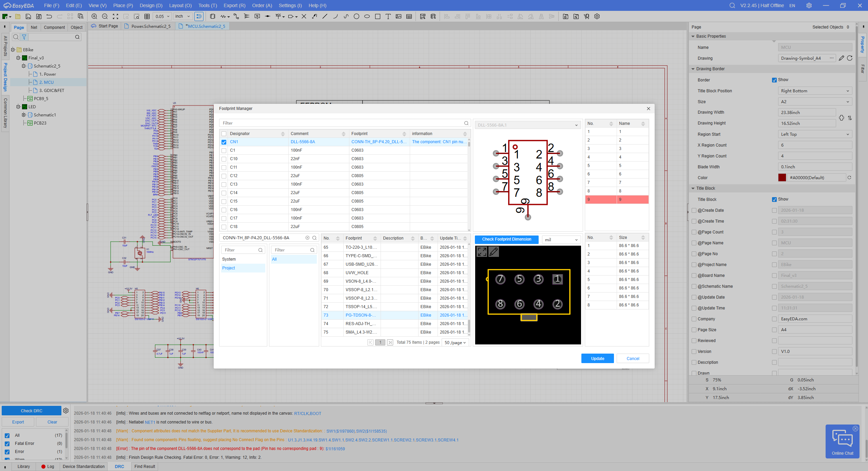The width and height of the screenshot is (868, 471).
Task: Click the Fit to window icon
Action: coord(115,16)
